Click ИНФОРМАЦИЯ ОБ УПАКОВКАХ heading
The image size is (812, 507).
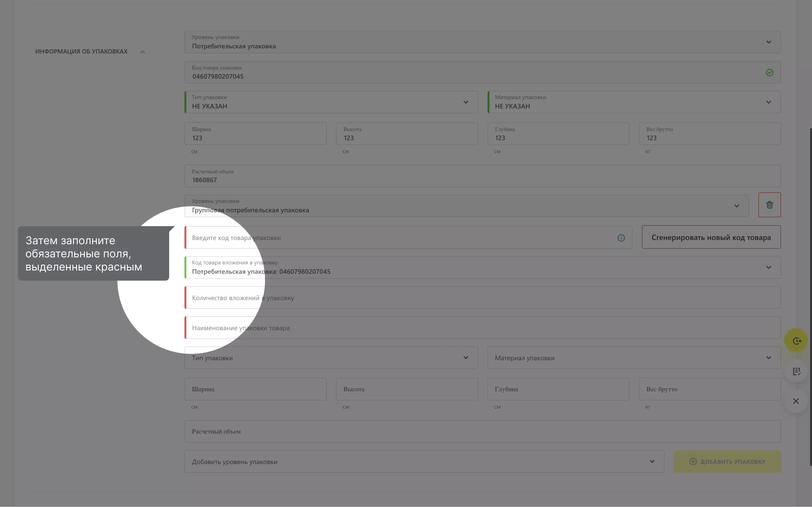point(81,51)
